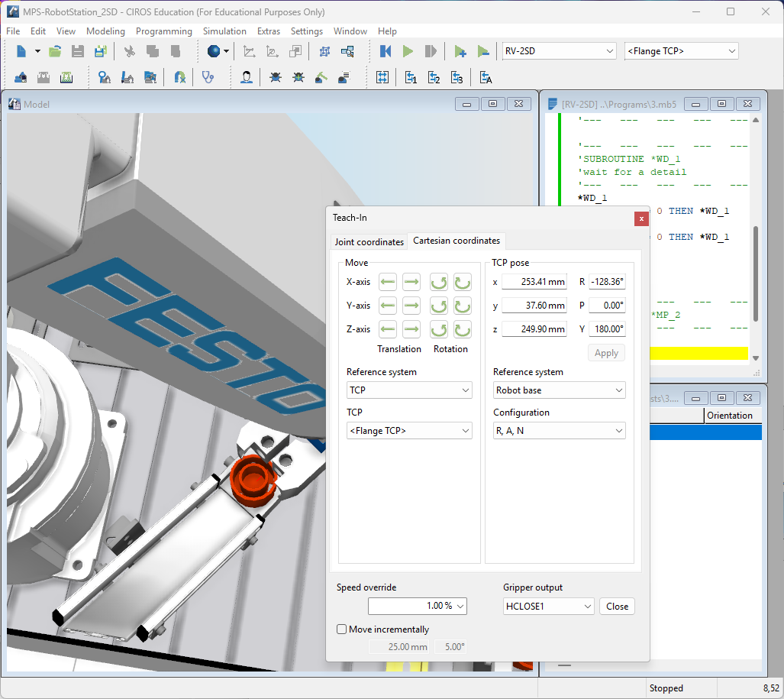Click program editor vertical scrollbar
Image resolution: width=784 pixels, height=699 pixels.
(x=756, y=274)
